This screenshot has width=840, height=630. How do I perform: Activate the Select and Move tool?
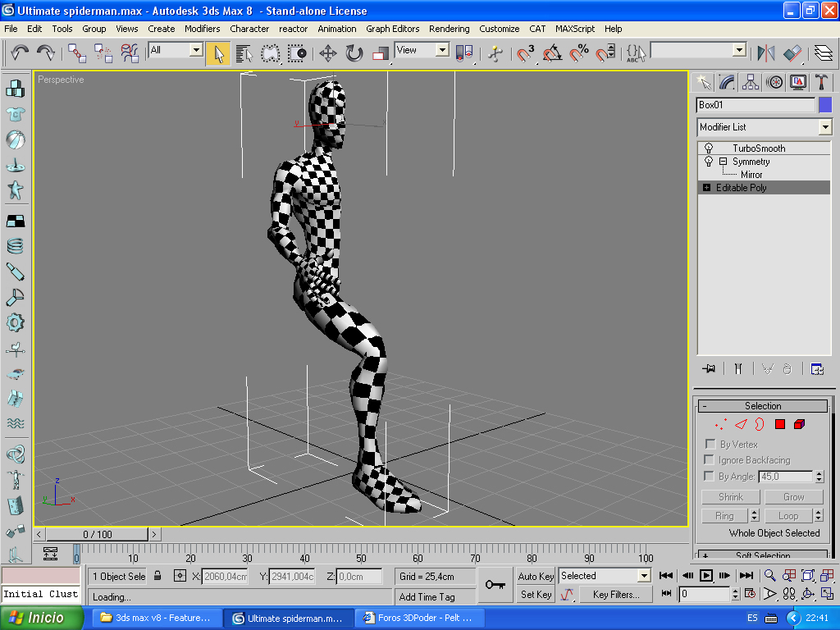[x=327, y=53]
